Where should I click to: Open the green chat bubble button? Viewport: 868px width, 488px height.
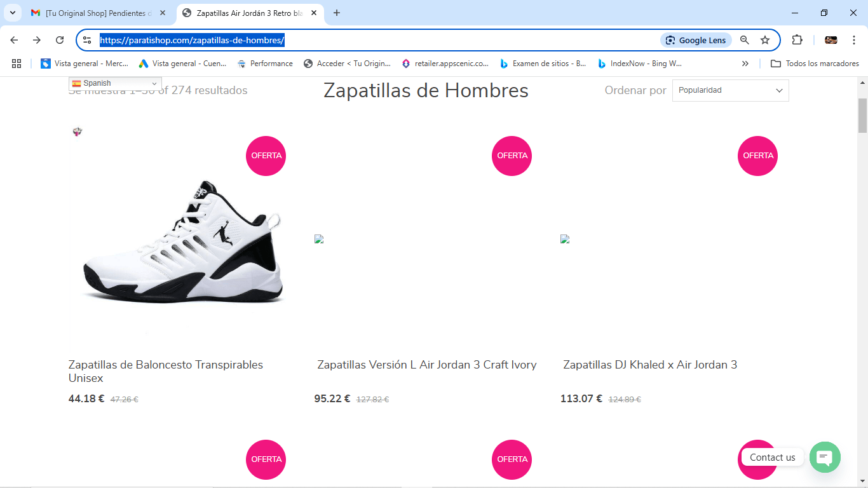click(825, 457)
